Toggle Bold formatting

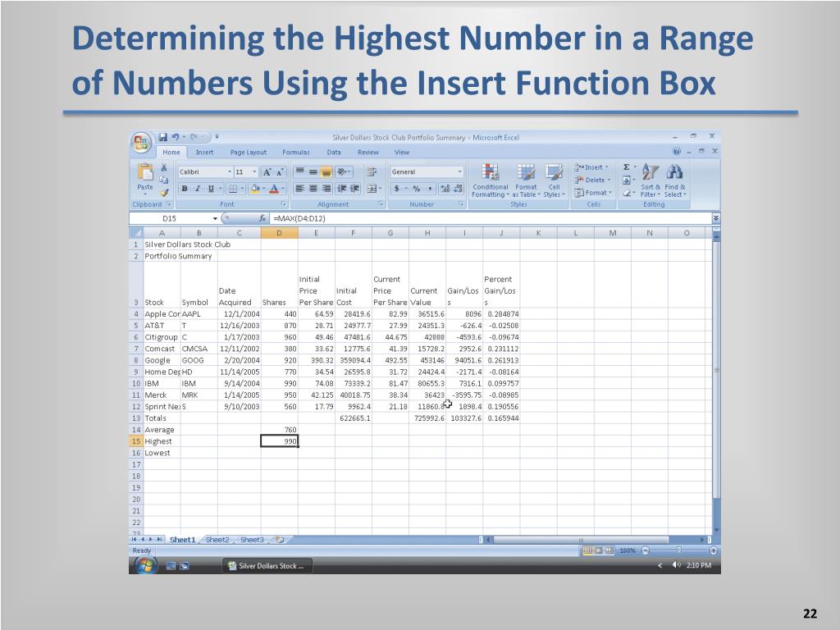(185, 189)
